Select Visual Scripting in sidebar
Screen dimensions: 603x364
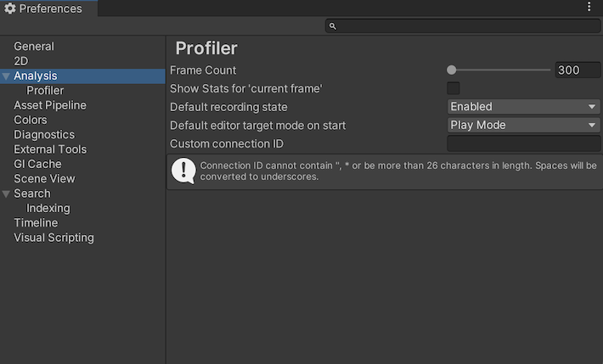coord(54,238)
